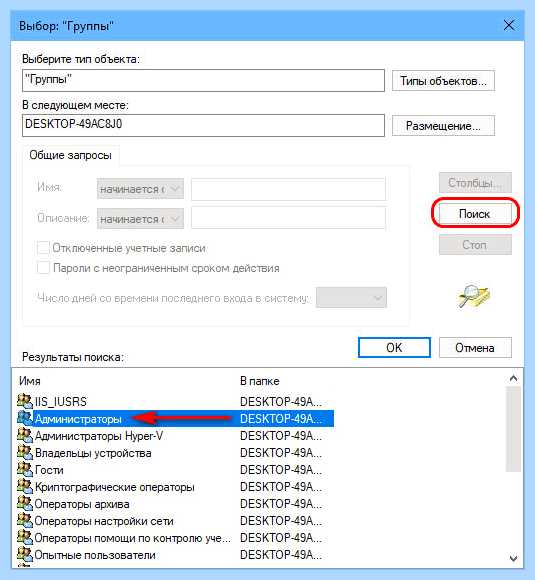Viewport: 535px width, 580px height.
Task: Click the group icon beside Операторы архива
Action: point(25,503)
